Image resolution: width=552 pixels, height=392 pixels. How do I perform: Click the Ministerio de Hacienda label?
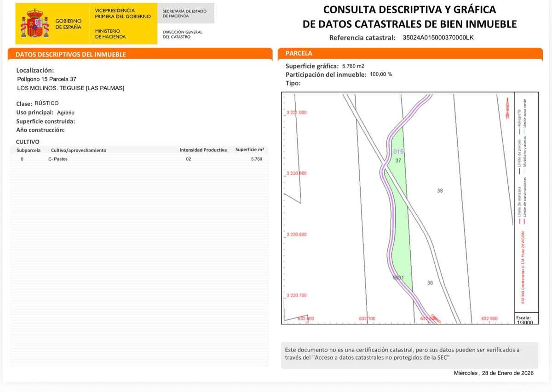point(110,34)
